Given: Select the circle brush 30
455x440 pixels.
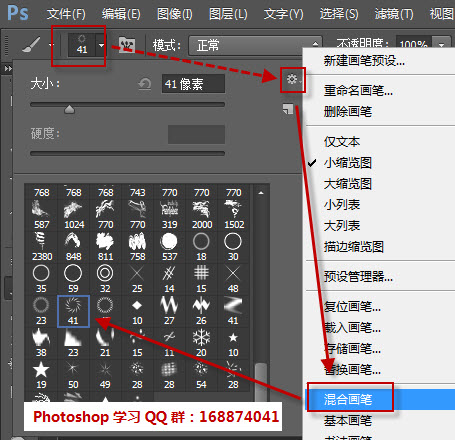Looking at the screenshot, I should coord(233,247).
